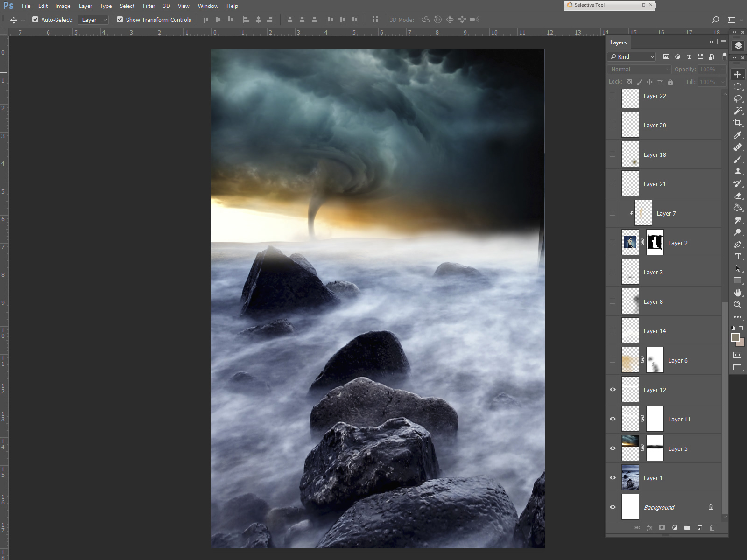Expand the Normal blend mode dropdown
Image resolution: width=747 pixels, height=560 pixels.
pyautogui.click(x=639, y=69)
